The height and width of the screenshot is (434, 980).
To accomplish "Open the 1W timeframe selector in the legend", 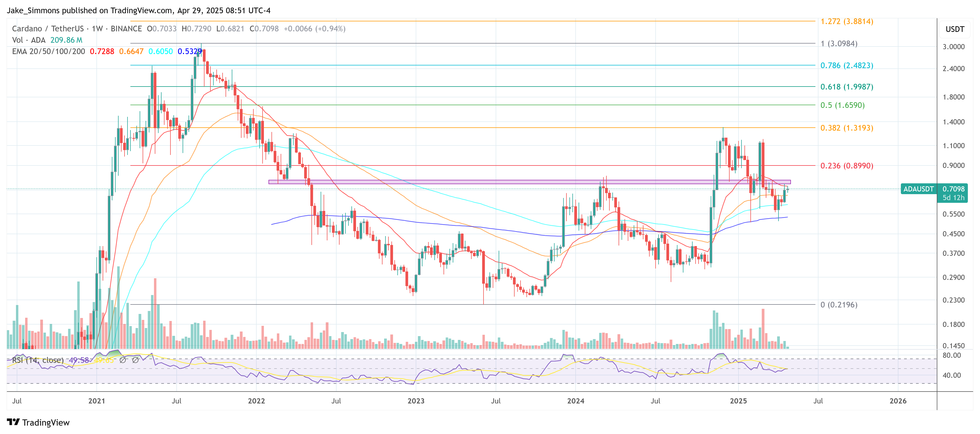I will click(x=96, y=29).
